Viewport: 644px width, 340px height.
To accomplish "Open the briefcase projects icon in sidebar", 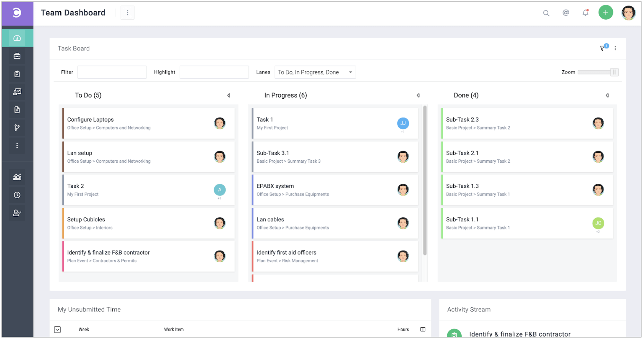I will (x=17, y=56).
